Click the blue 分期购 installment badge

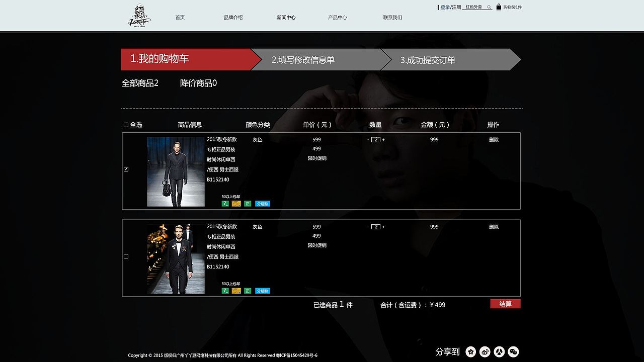coord(262,204)
